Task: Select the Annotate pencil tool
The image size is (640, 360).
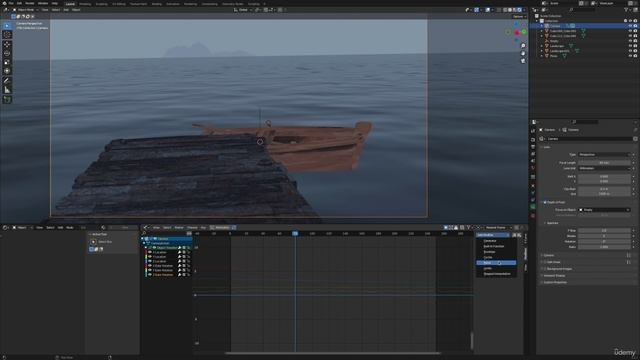Action: [7, 80]
